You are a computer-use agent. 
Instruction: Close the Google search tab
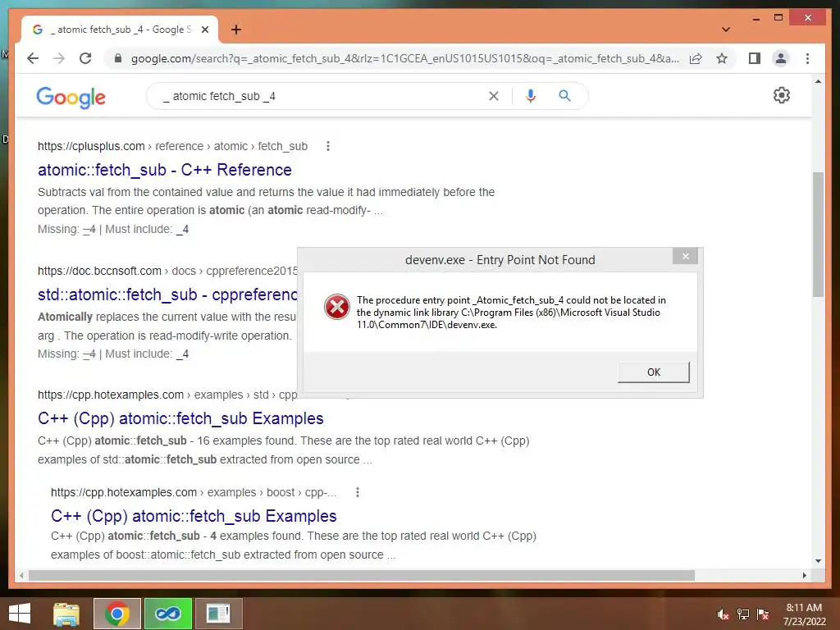[204, 30]
